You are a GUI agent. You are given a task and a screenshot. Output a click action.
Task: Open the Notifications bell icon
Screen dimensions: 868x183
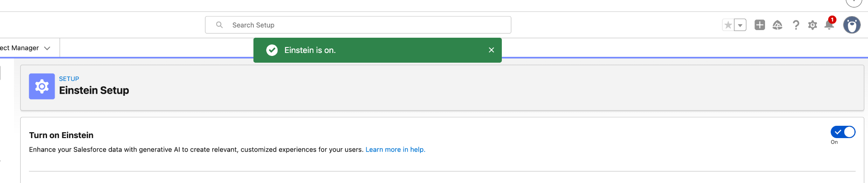click(x=829, y=25)
